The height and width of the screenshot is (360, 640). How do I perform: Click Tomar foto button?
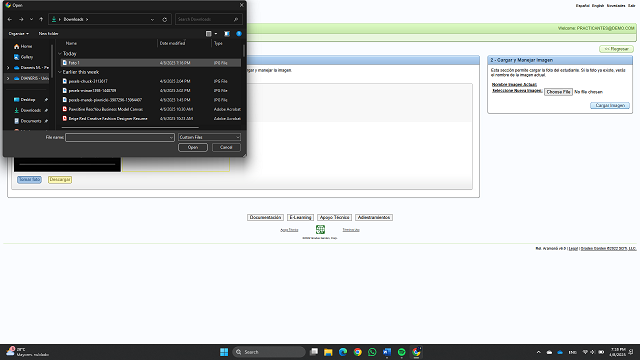pos(29,180)
